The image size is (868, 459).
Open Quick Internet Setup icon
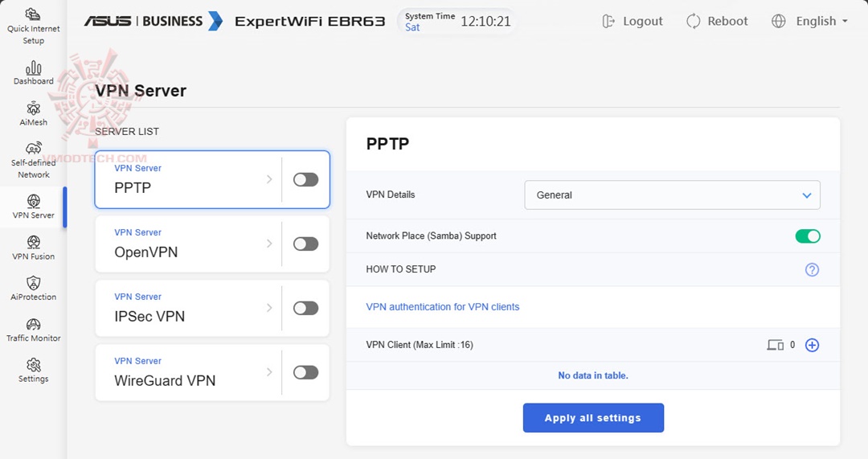click(x=33, y=14)
